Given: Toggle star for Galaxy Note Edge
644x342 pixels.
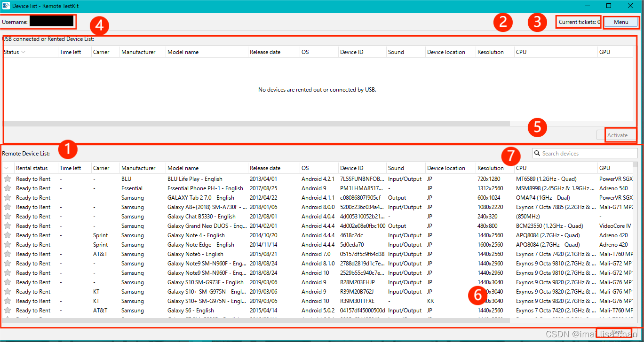Looking at the screenshot, I should click(8, 244).
